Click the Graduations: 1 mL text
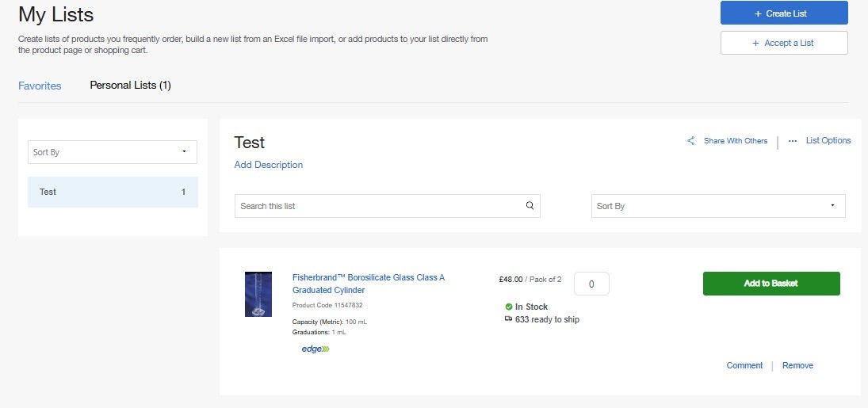Viewport: 868px width, 408px height. pos(319,332)
